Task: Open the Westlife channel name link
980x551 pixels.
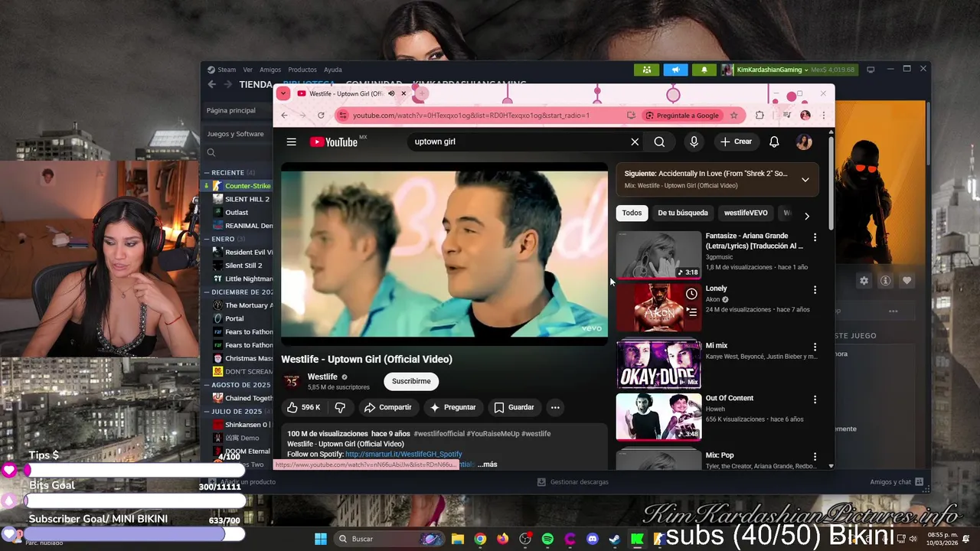Action: 322,377
